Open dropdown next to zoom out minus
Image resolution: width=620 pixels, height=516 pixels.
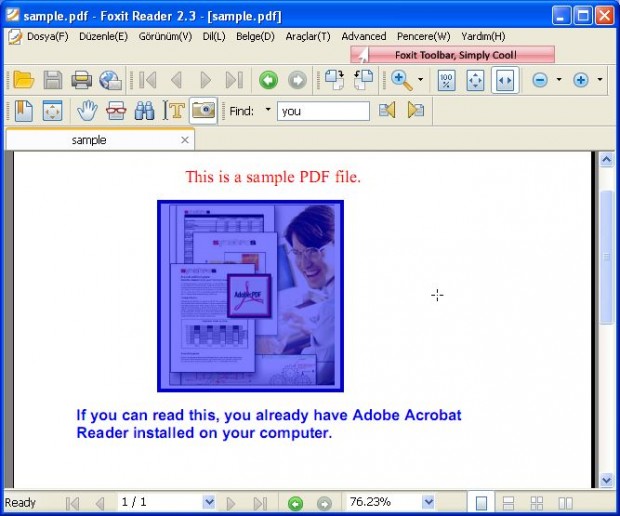(559, 79)
